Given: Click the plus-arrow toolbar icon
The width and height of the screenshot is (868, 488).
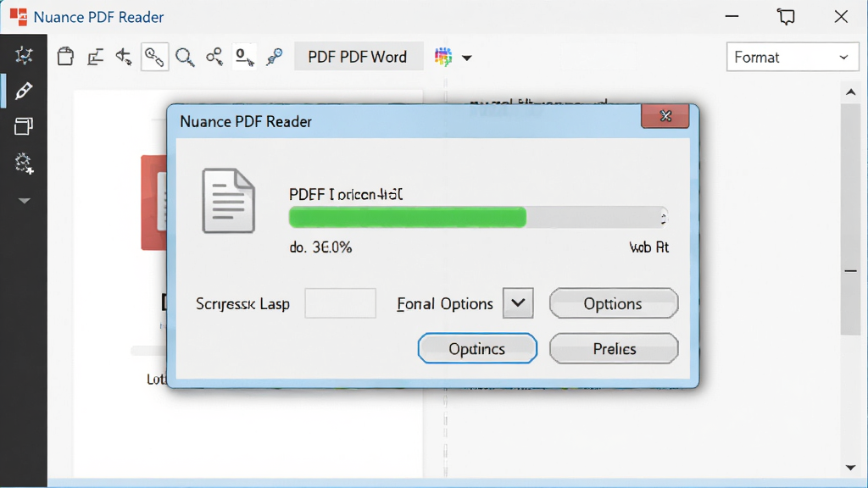Looking at the screenshot, I should click(x=124, y=57).
